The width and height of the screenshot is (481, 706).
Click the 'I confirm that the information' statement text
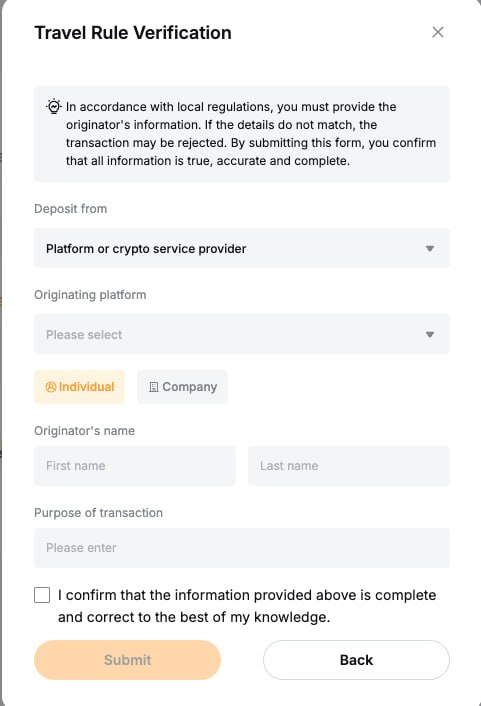(x=247, y=606)
